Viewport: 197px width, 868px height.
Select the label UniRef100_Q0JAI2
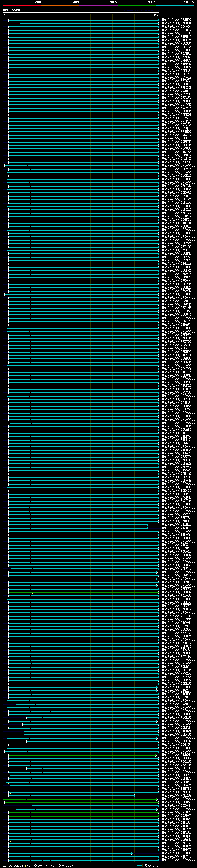point(177,91)
